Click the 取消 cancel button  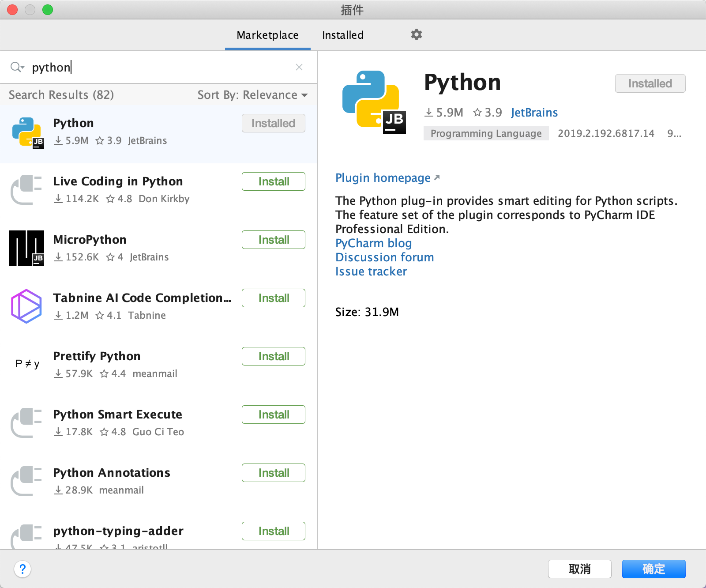tap(580, 569)
